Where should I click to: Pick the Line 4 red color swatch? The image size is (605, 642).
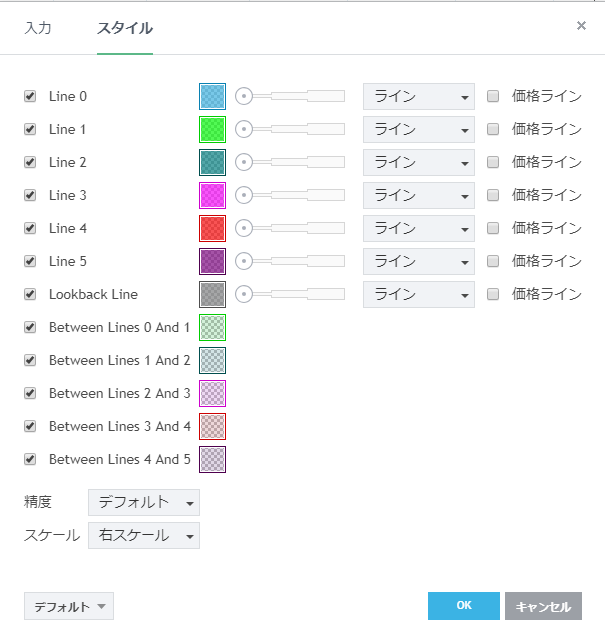[x=212, y=228]
